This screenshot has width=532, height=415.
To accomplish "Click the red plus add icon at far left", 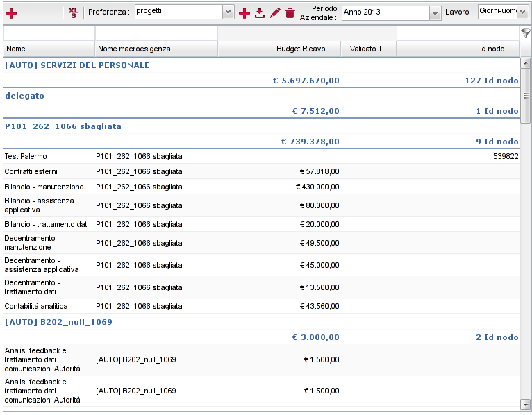I will (x=11, y=12).
